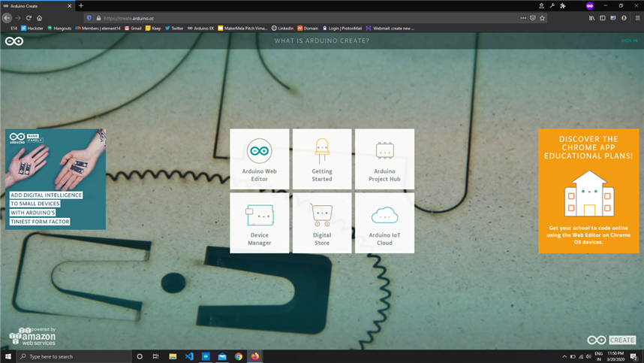
Task: Open the notification action center
Action: [634, 356]
